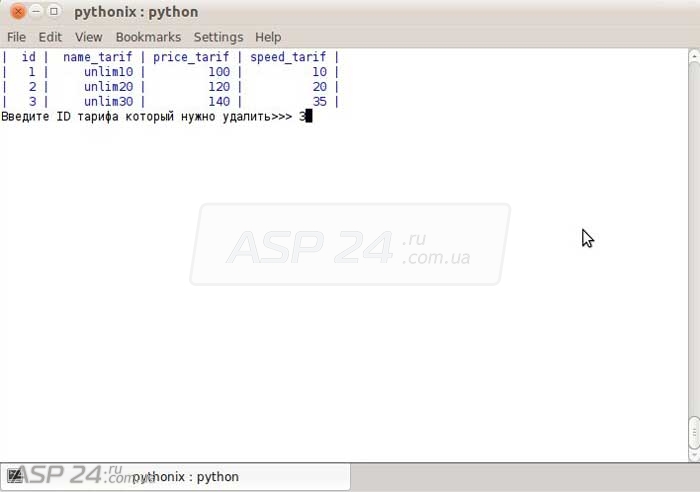Minimize the terminal window
The image size is (700, 492).
click(36, 12)
